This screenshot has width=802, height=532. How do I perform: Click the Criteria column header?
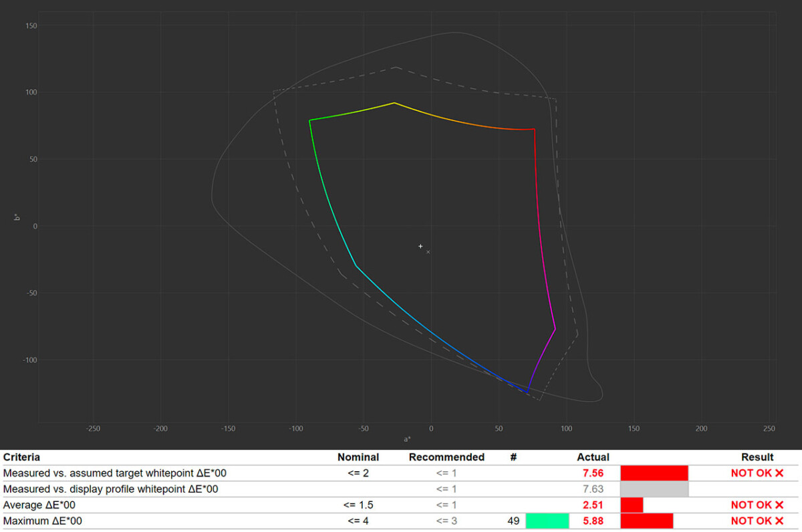click(21, 457)
